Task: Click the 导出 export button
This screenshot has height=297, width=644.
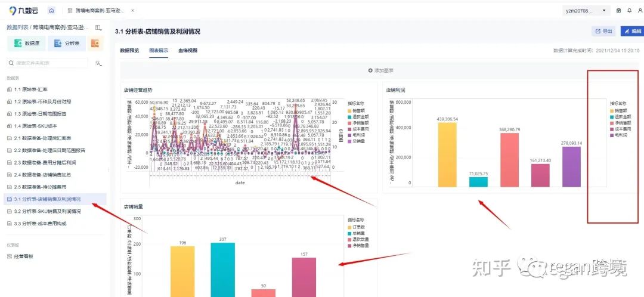Action: (x=603, y=31)
